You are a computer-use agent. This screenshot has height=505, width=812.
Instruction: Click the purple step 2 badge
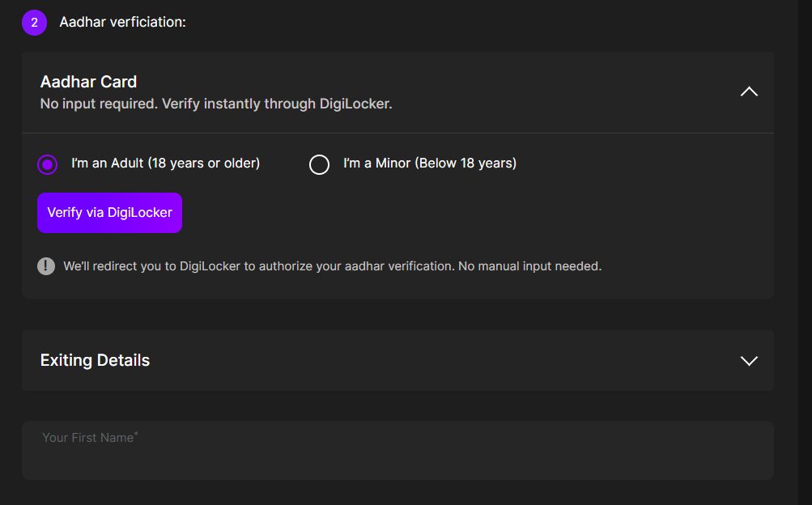34,23
